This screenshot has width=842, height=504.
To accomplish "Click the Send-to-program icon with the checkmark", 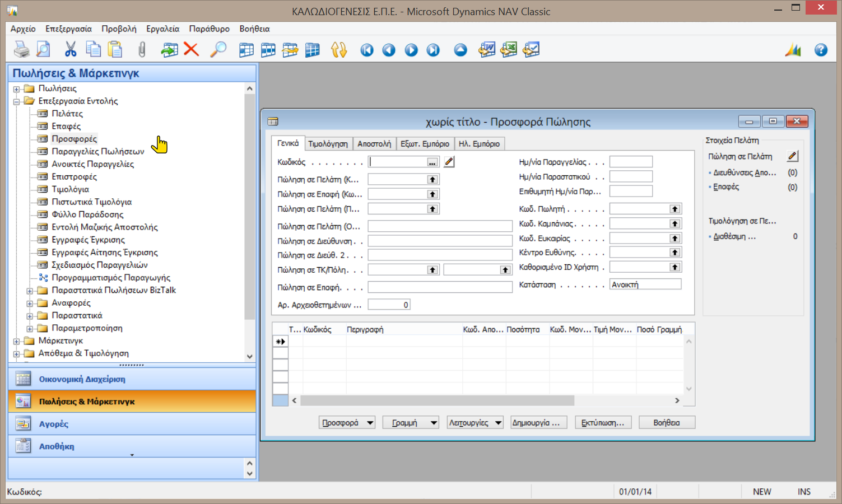I will click(531, 50).
